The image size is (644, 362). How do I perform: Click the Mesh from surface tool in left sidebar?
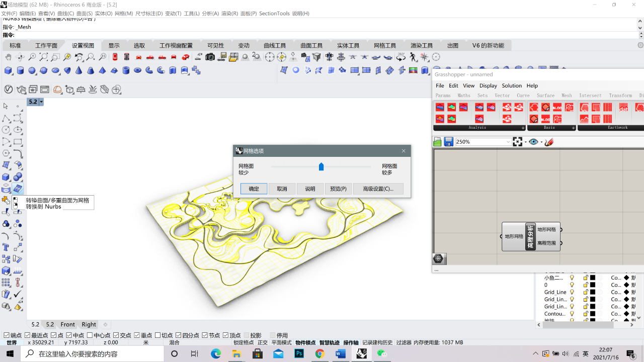[x=18, y=189]
